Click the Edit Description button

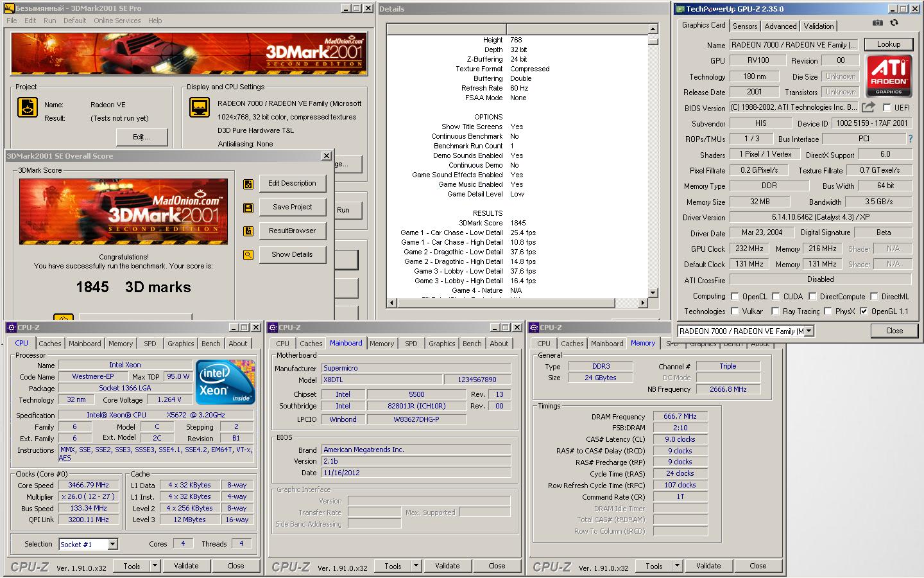[292, 183]
